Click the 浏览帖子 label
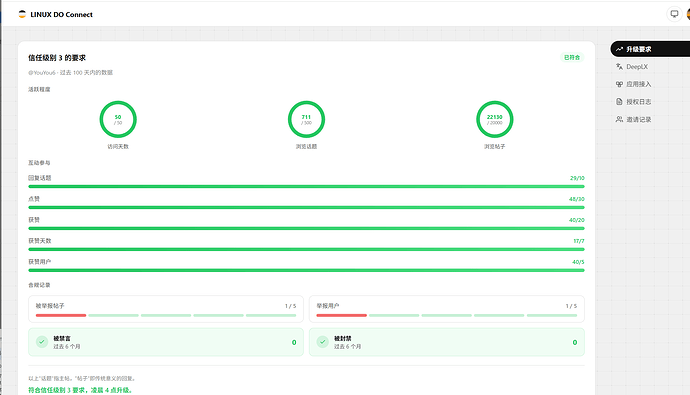 pyautogui.click(x=495, y=146)
